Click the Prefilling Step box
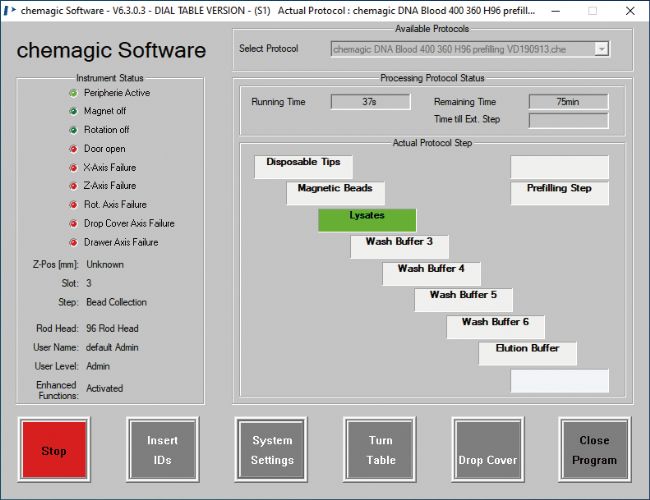The height and width of the screenshot is (500, 650). 560,193
